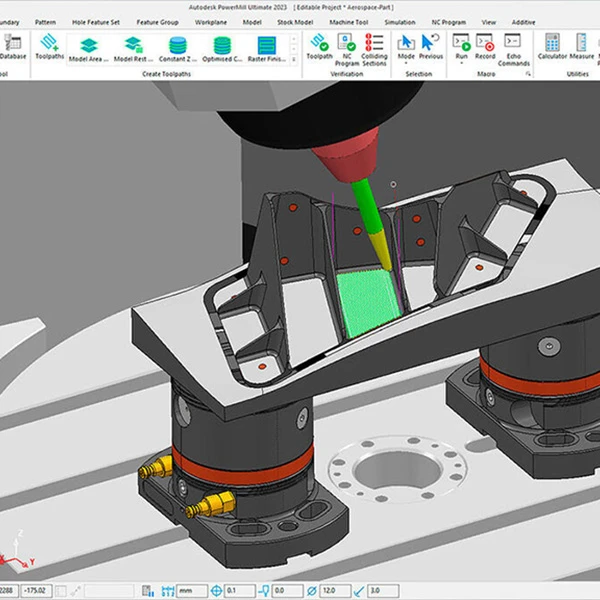Image resolution: width=600 pixels, height=600 pixels.
Task: Choose the Raster Finishing strategy
Action: point(266,46)
